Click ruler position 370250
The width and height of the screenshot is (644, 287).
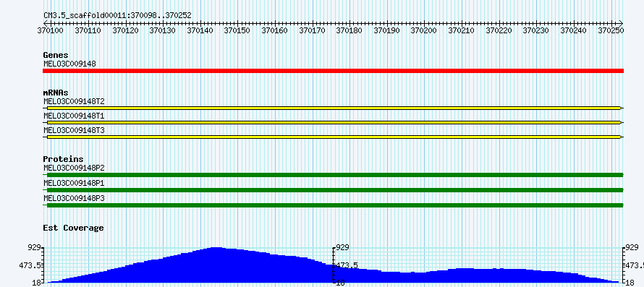[x=611, y=30]
